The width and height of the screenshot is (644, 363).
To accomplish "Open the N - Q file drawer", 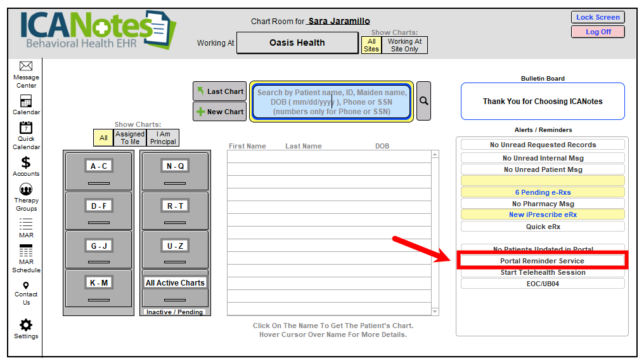I will (x=175, y=171).
